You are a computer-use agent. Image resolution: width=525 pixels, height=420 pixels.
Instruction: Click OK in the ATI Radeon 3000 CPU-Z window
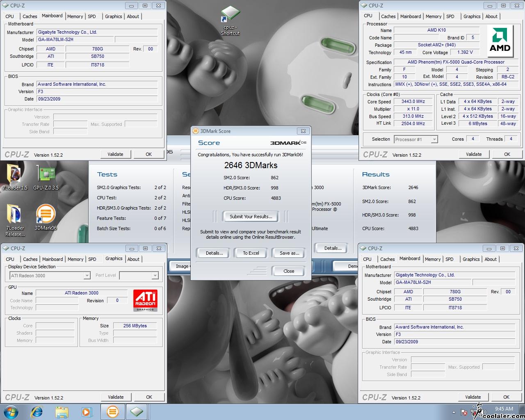click(x=149, y=397)
